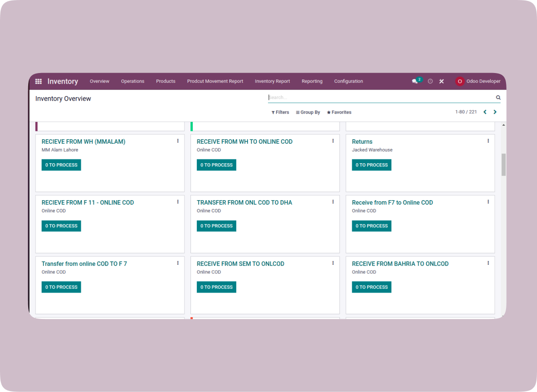Expand the Group By dropdown
537x392 pixels.
(x=308, y=112)
